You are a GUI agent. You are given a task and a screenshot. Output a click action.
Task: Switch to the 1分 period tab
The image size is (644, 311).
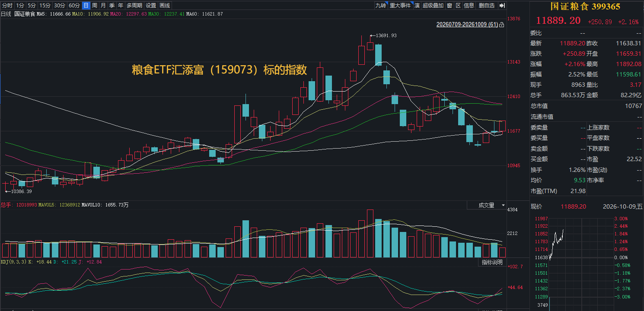20,6
